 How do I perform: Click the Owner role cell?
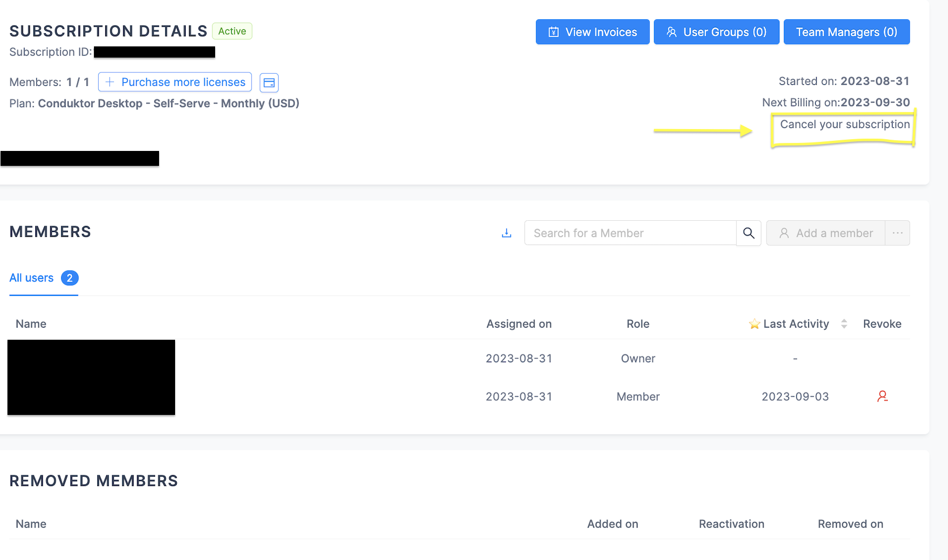[638, 358]
